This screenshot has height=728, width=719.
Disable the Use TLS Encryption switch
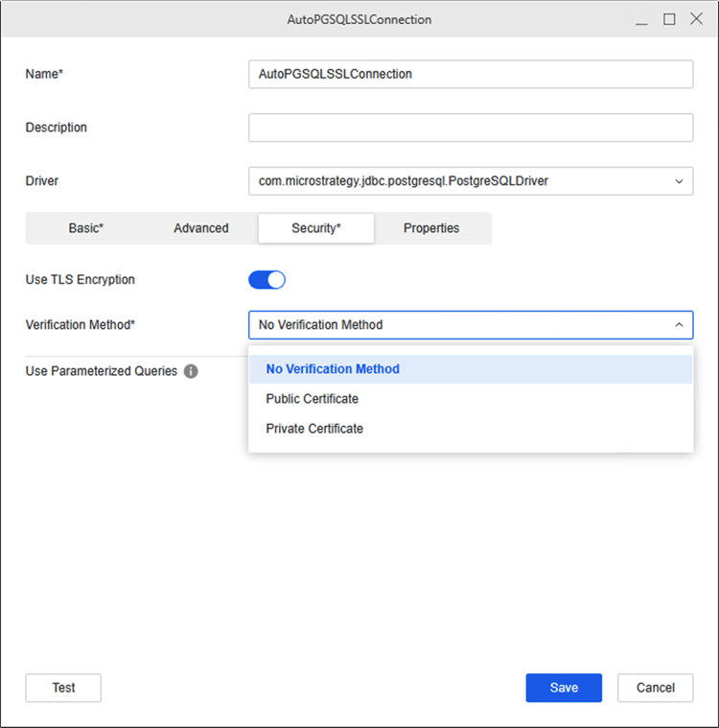[267, 280]
